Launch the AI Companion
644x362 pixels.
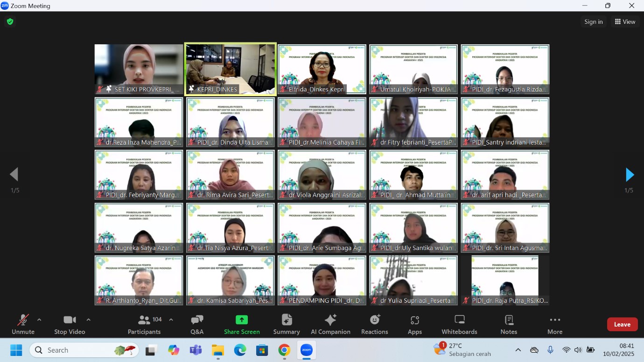pyautogui.click(x=330, y=324)
